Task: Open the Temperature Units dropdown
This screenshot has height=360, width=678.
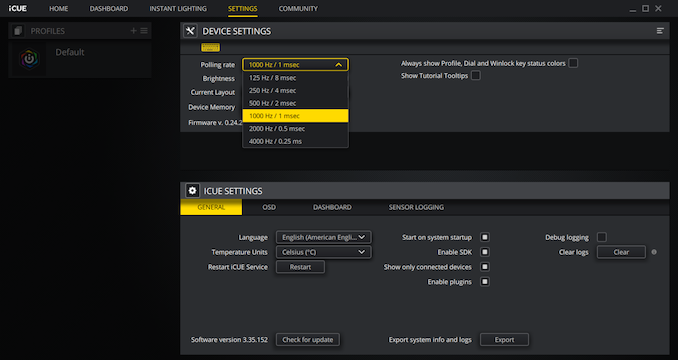Action: pyautogui.click(x=323, y=252)
